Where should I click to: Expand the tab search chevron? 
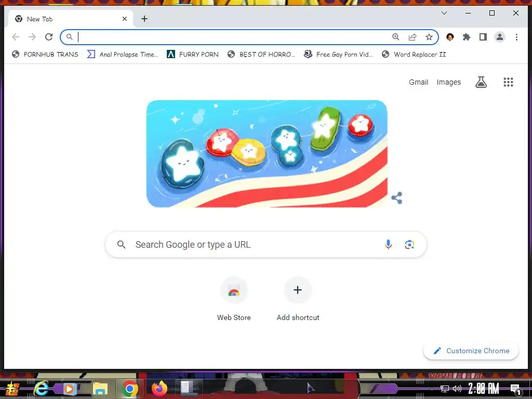point(444,13)
